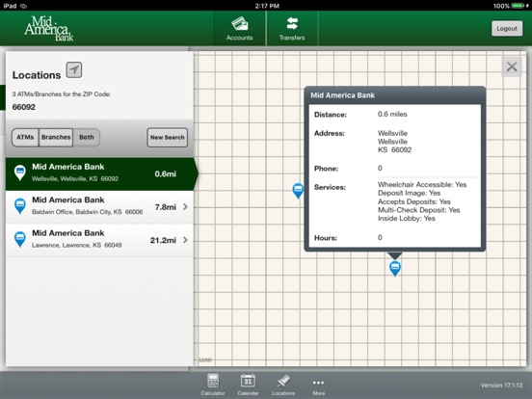Click the Hours value in popup

(380, 237)
